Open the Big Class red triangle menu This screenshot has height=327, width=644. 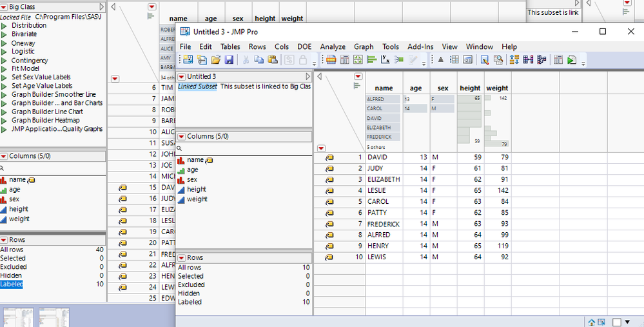pos(4,7)
